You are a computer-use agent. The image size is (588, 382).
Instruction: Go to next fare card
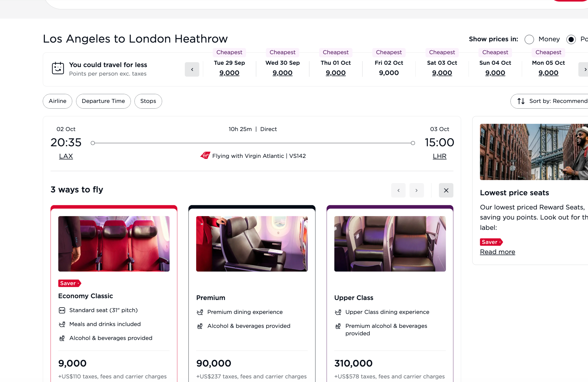pos(416,190)
